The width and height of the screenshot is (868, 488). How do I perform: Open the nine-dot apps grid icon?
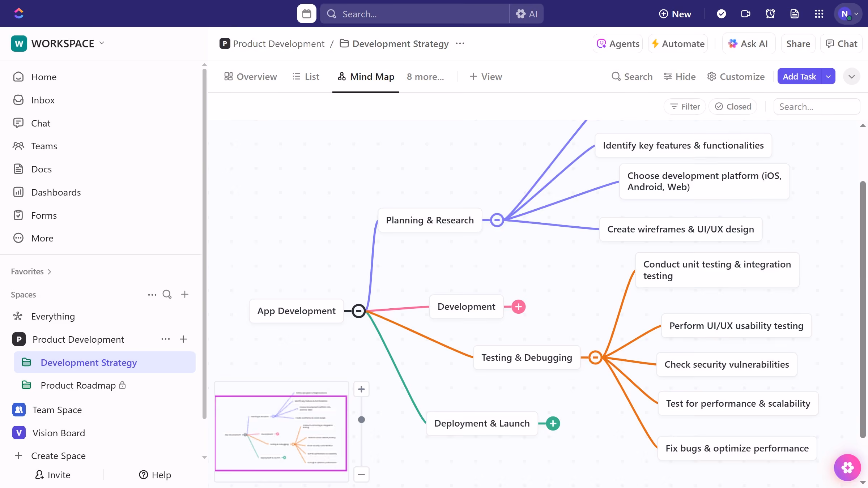(x=819, y=14)
